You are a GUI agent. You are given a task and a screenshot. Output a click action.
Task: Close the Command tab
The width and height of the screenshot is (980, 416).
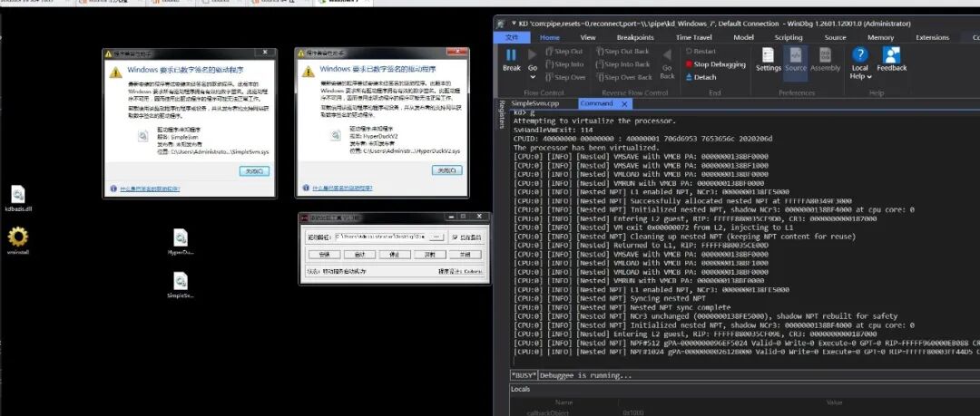(x=623, y=103)
